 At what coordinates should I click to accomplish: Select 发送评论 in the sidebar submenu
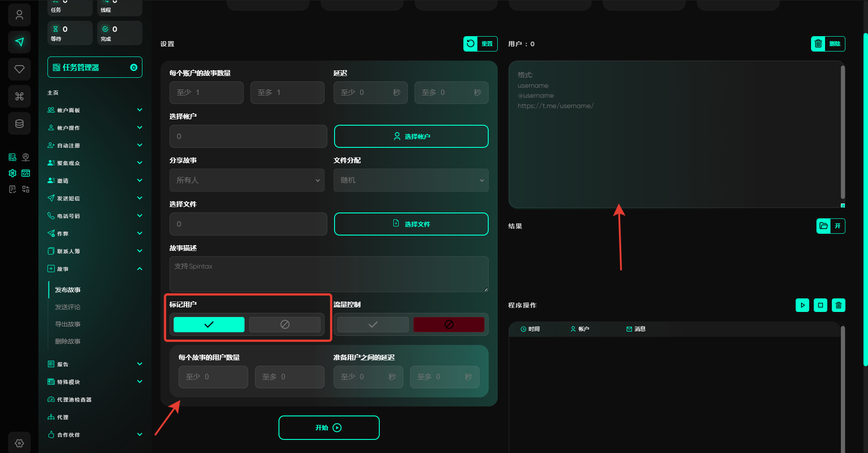[68, 307]
